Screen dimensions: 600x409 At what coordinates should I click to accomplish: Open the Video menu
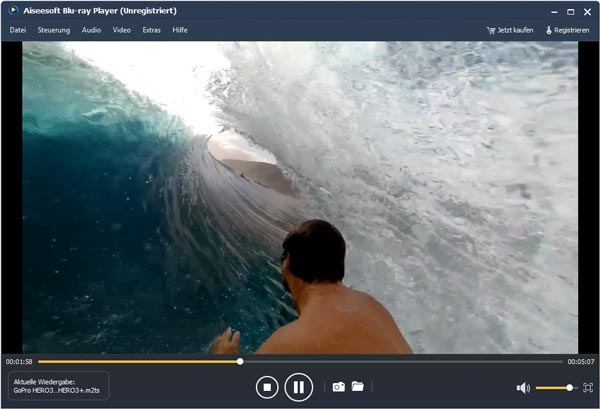point(121,30)
